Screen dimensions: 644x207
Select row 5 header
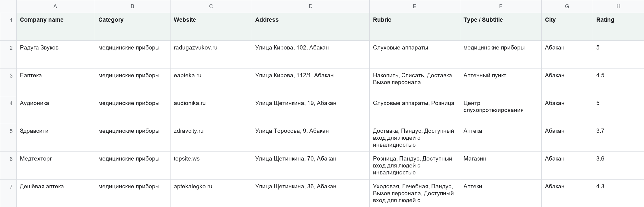(x=8, y=138)
